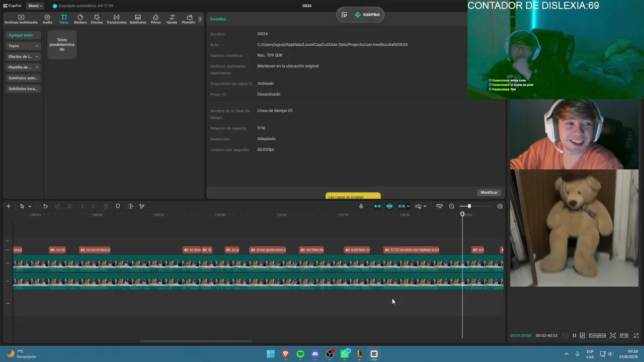Image resolution: width=644 pixels, height=362 pixels.
Task: Select caption clip "si me gusta pero n"
Action: coord(268,250)
